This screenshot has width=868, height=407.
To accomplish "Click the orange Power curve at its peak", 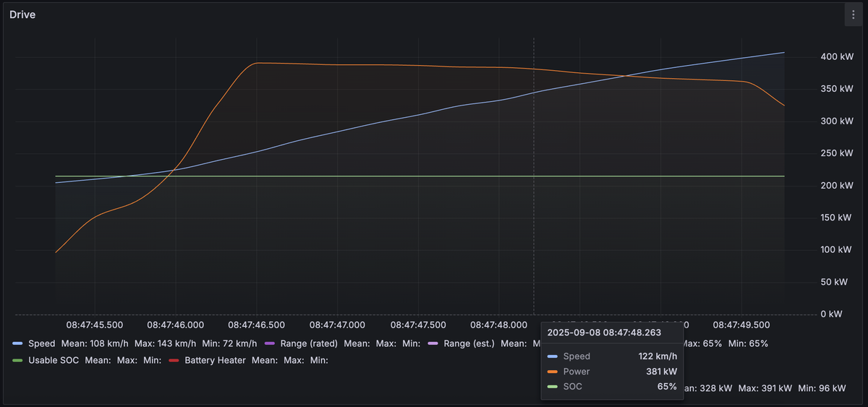I will (x=258, y=64).
